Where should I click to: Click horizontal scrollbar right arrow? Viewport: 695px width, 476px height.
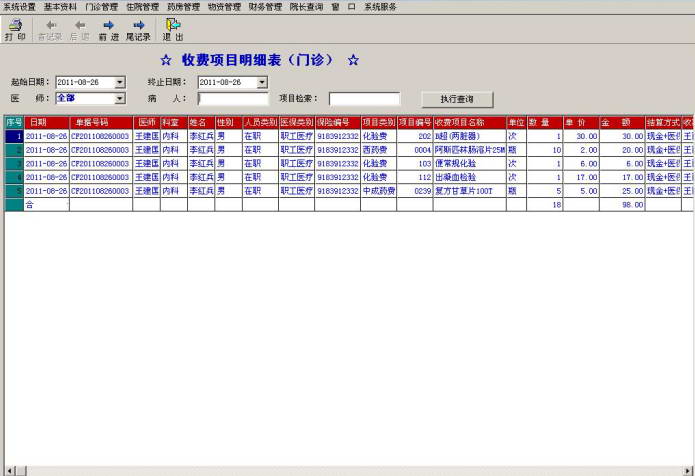(688, 471)
